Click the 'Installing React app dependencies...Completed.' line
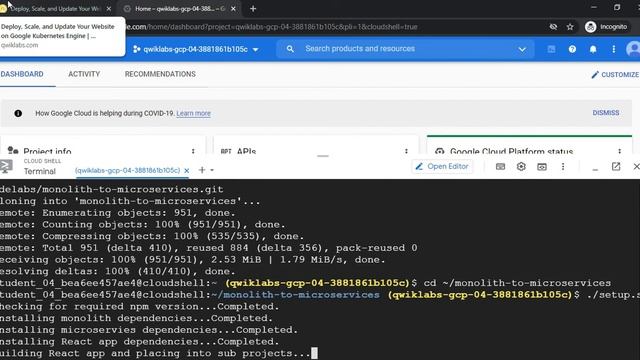The height and width of the screenshot is (360, 640). 140,342
